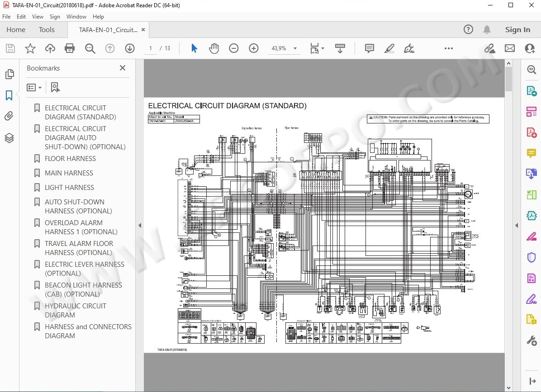Add a sticky note comment
The height and width of the screenshot is (392, 541).
369,48
